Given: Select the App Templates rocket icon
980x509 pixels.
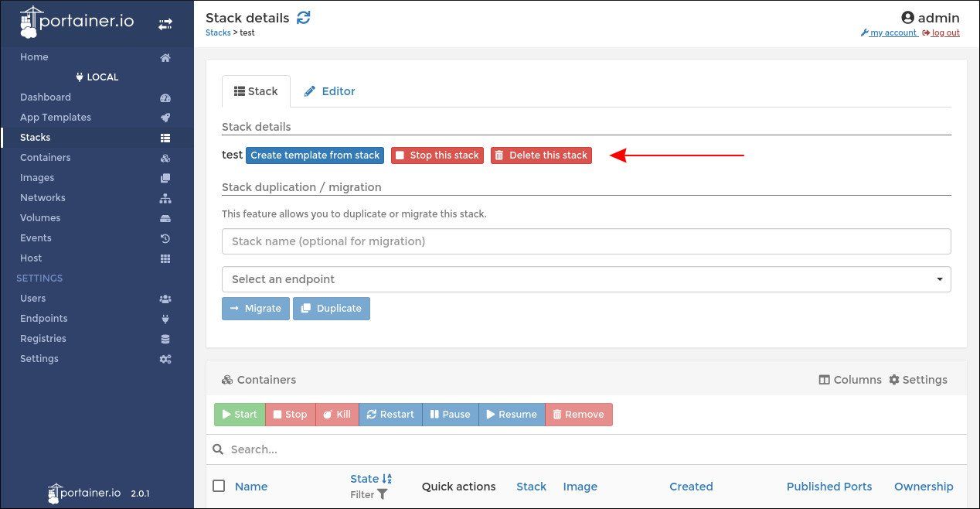Looking at the screenshot, I should point(165,117).
